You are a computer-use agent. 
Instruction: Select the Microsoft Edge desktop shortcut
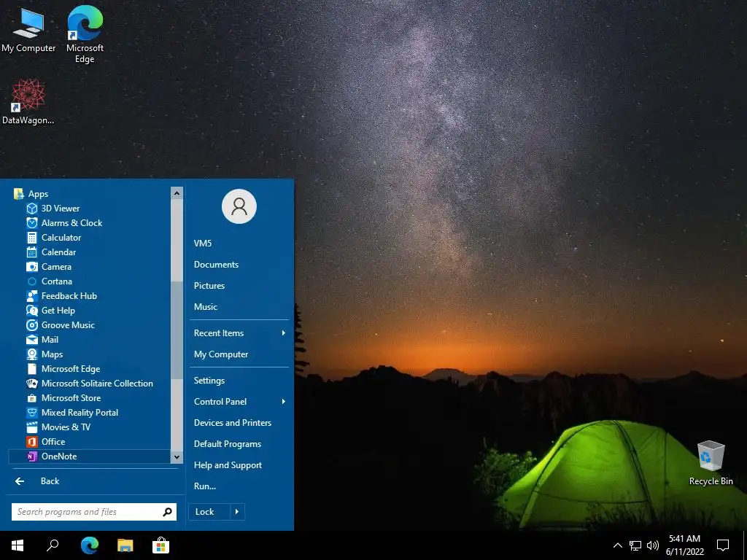[85, 35]
